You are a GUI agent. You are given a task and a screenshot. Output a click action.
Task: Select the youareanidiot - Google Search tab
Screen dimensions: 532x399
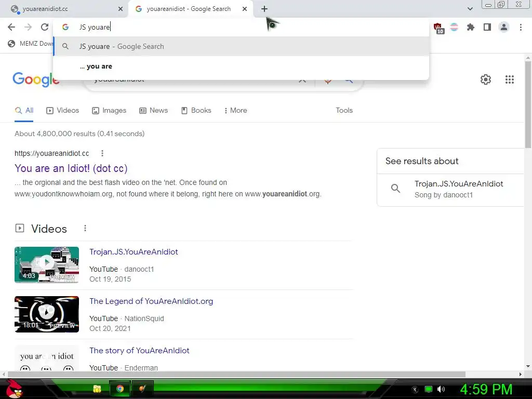pos(190,9)
